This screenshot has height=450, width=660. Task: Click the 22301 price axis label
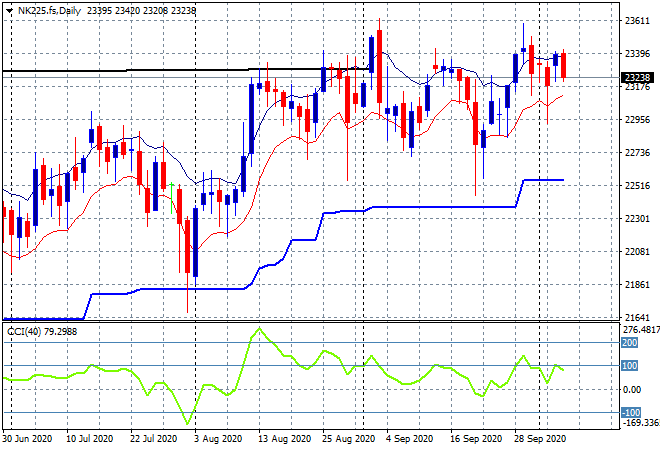pyautogui.click(x=637, y=218)
